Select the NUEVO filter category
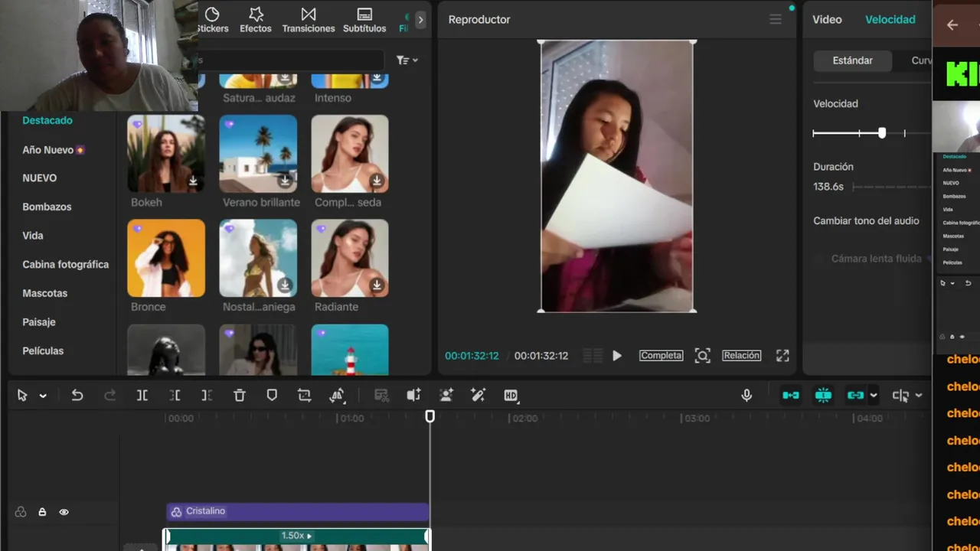The width and height of the screenshot is (980, 551). (x=40, y=178)
